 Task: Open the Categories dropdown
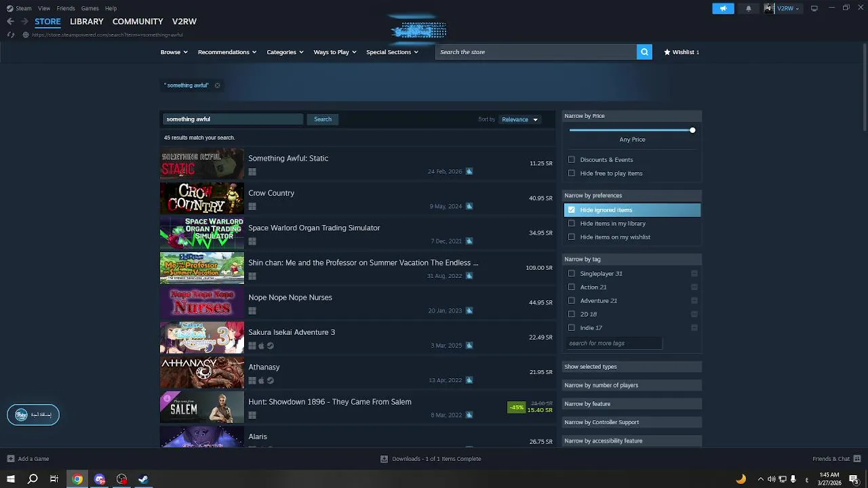pos(285,52)
